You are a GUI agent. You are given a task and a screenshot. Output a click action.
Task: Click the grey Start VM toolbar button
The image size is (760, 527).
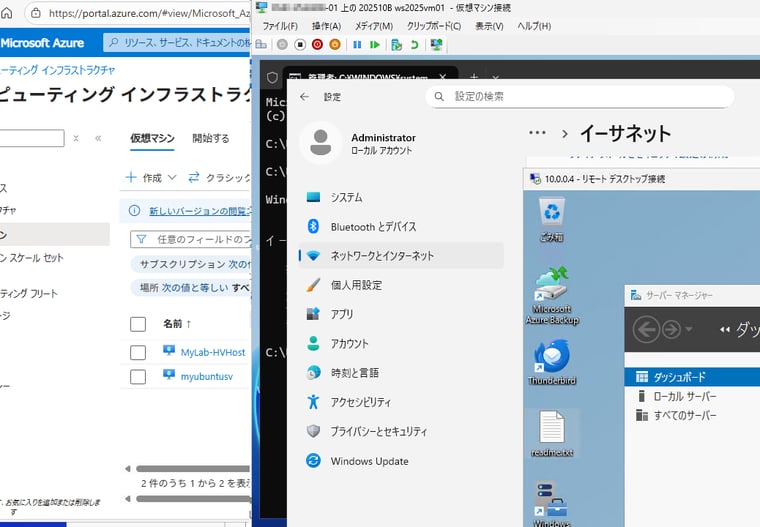coord(282,45)
